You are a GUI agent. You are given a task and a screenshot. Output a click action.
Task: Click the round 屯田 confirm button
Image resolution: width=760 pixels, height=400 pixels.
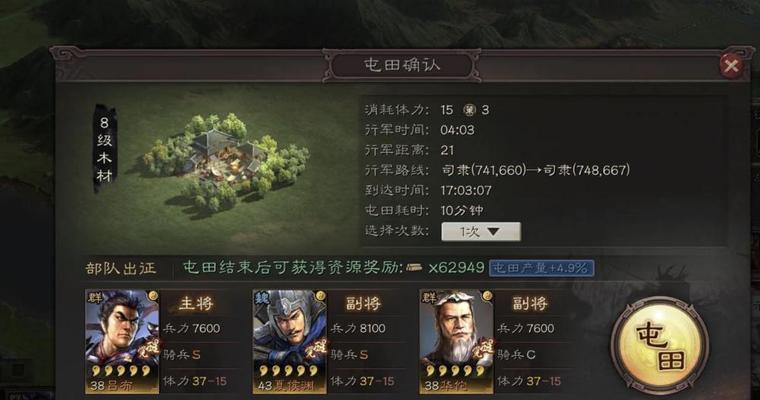(x=660, y=346)
